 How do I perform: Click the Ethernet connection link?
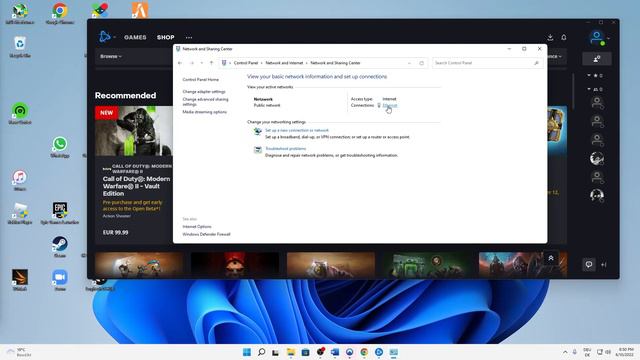(x=390, y=105)
